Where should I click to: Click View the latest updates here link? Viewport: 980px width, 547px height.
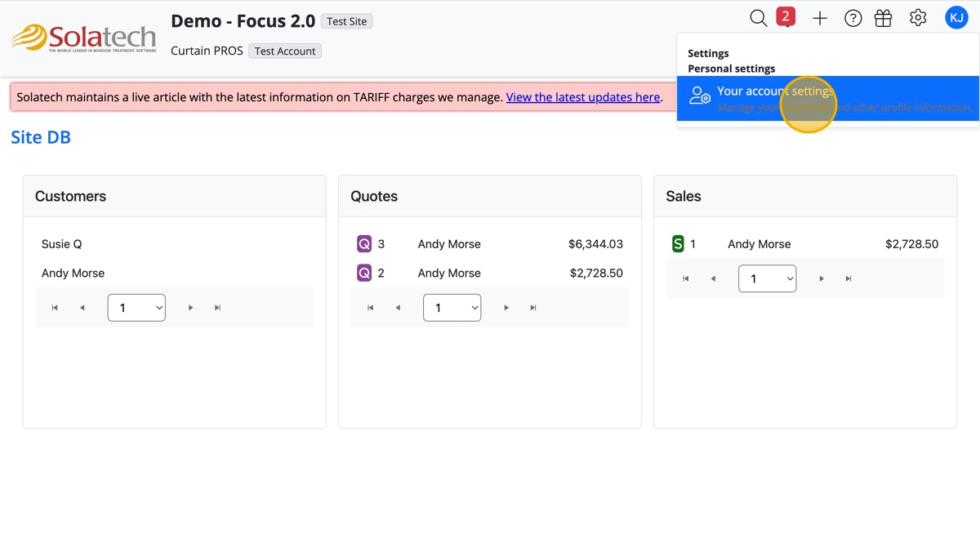click(583, 97)
